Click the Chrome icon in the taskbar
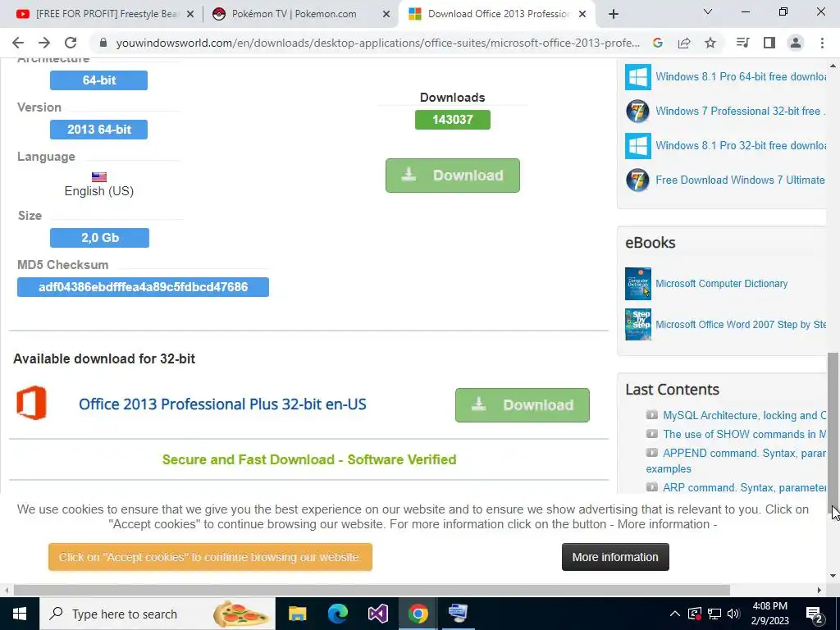 click(418, 614)
